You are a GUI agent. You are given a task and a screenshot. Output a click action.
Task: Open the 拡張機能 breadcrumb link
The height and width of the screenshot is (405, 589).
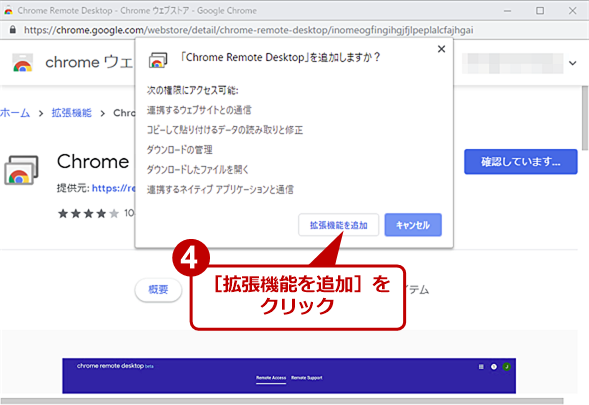point(71,113)
